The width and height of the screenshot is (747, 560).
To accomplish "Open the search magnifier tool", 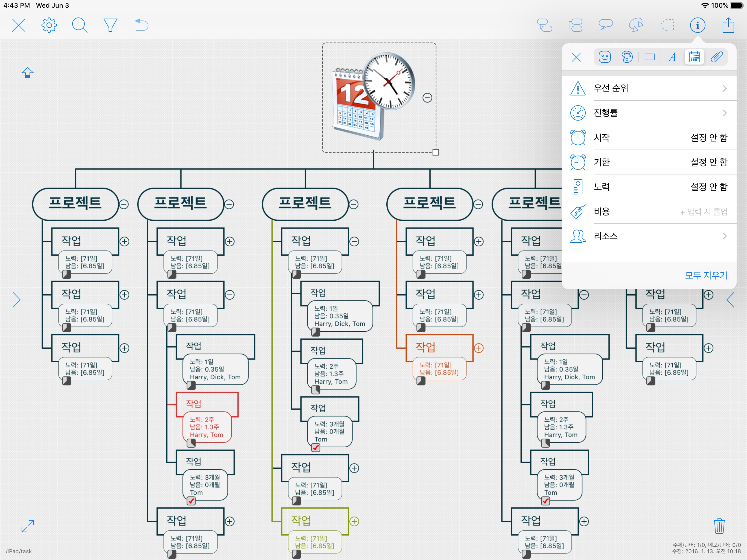I will pyautogui.click(x=80, y=25).
